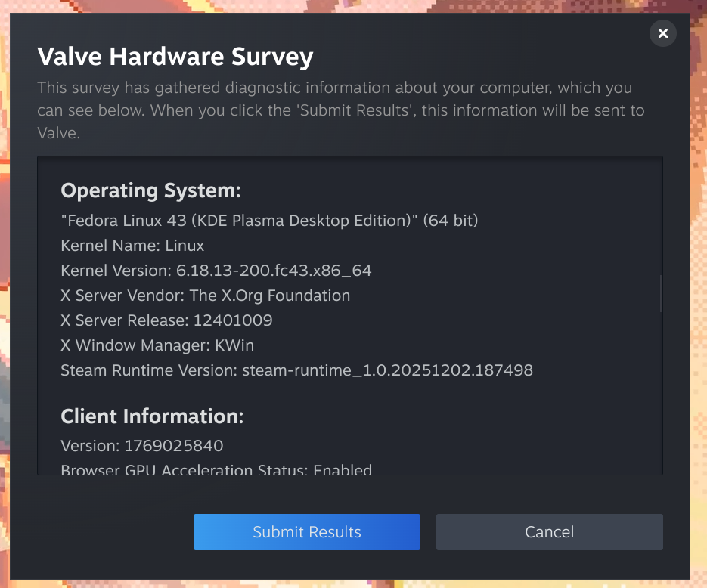Click the wallpaper outside the survey dialog
The image size is (707, 588).
tap(699, 302)
